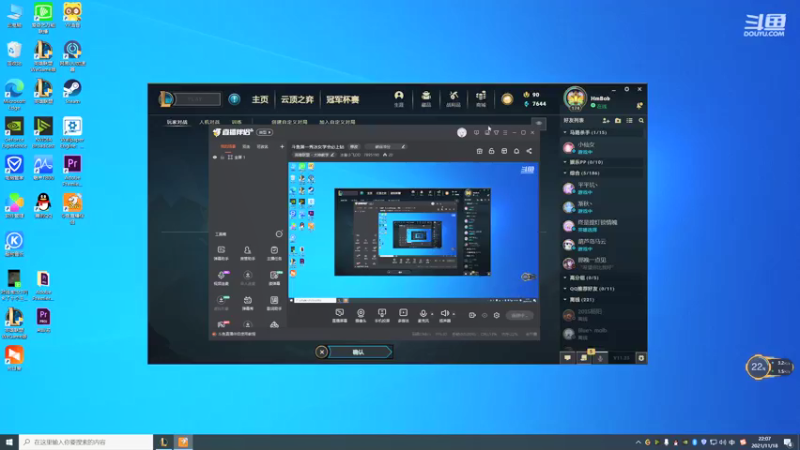Toggle the microphone in streaming control bar
The width and height of the screenshot is (800, 450).
pyautogui.click(x=423, y=315)
